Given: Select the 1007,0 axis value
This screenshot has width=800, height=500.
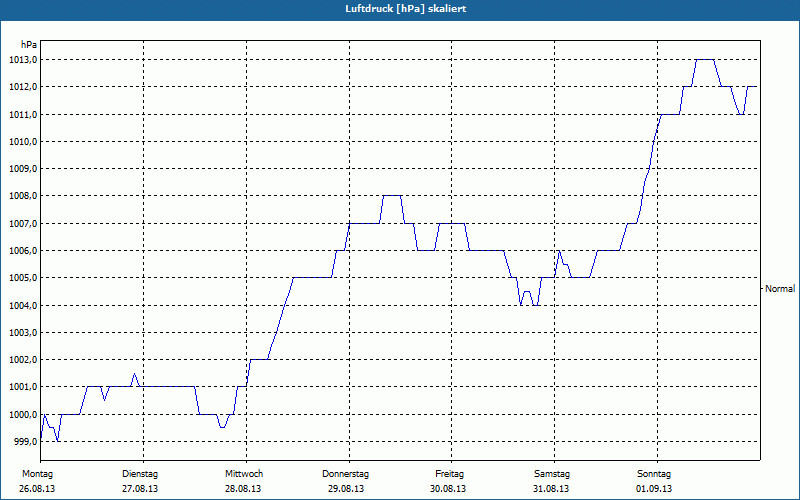Looking at the screenshot, I should tap(23, 223).
